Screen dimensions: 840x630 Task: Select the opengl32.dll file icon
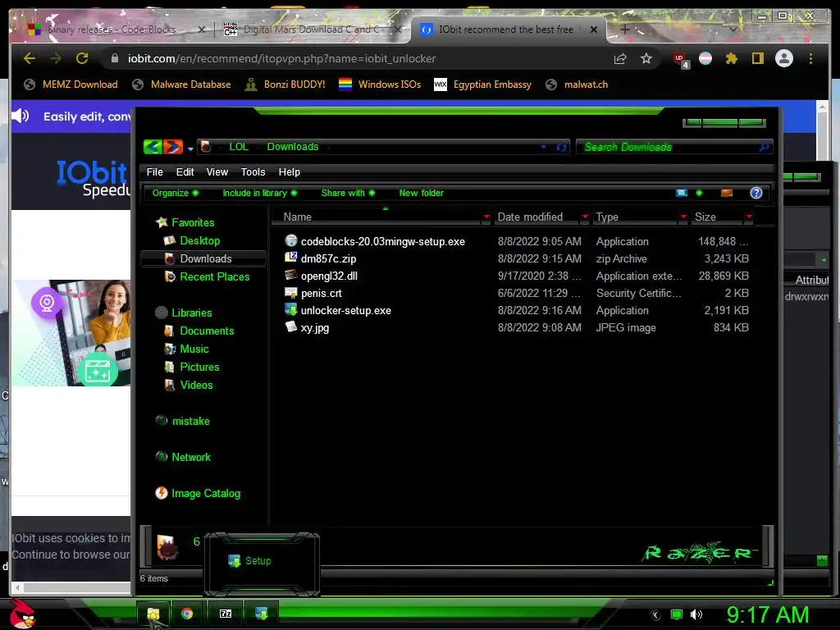(x=291, y=276)
